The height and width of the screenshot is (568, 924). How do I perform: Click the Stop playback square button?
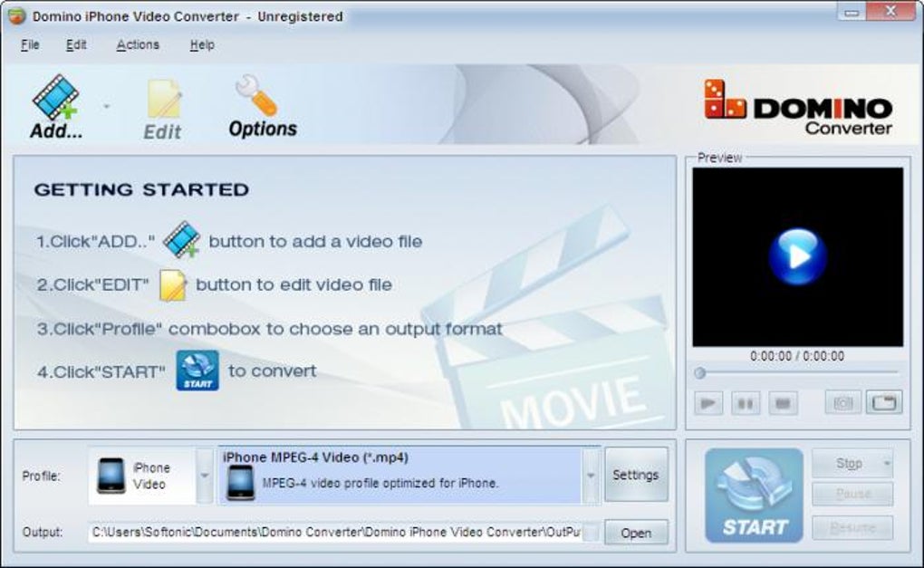783,404
